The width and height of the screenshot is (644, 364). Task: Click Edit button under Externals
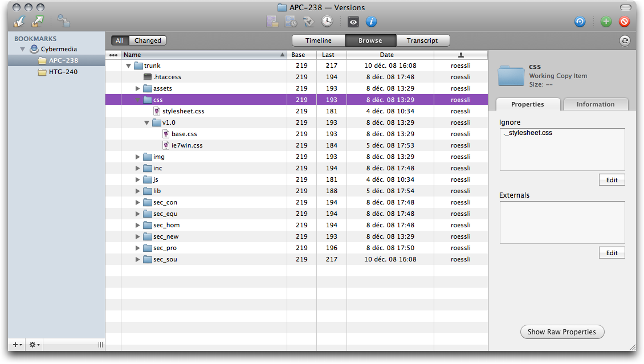[612, 253]
